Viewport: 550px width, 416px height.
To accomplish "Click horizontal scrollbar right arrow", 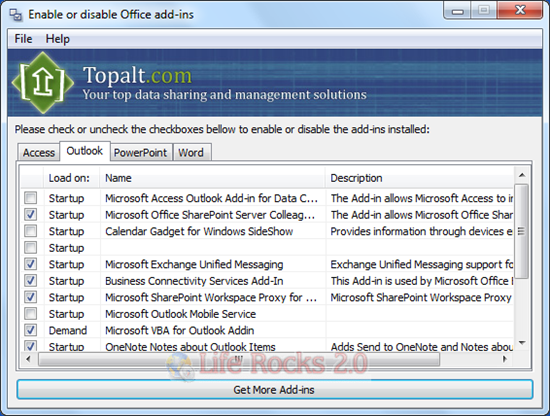I will (505, 358).
